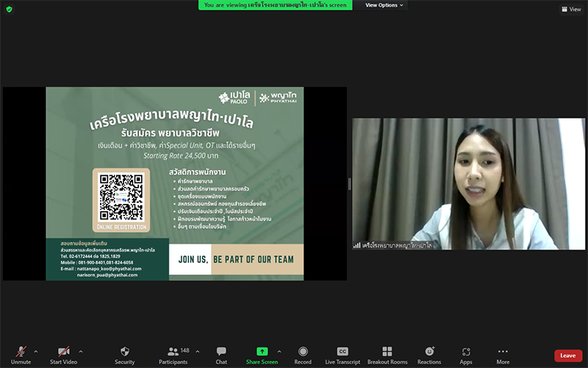Unmute the microphone
This screenshot has width=588, height=368.
point(21,355)
